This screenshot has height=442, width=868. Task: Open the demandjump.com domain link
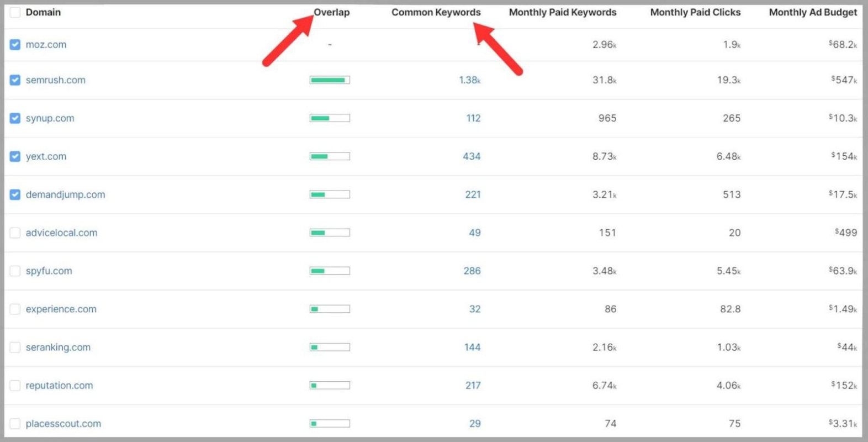65,194
